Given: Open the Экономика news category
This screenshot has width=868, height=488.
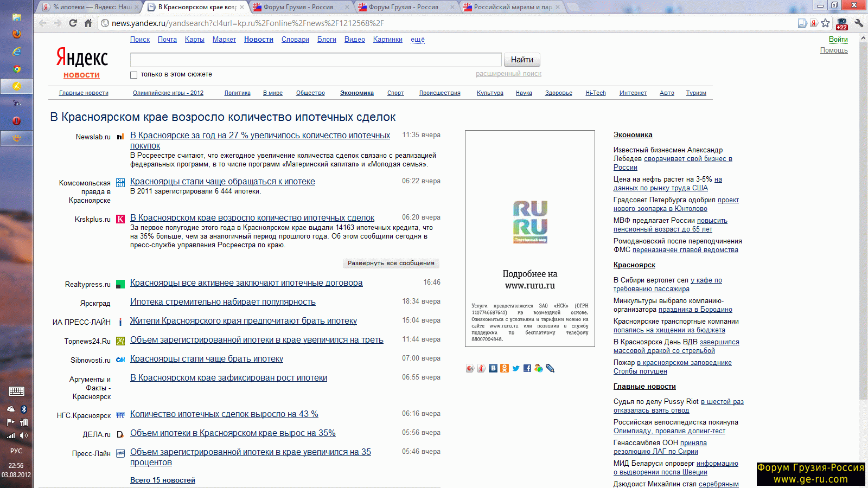Looking at the screenshot, I should click(x=357, y=93).
